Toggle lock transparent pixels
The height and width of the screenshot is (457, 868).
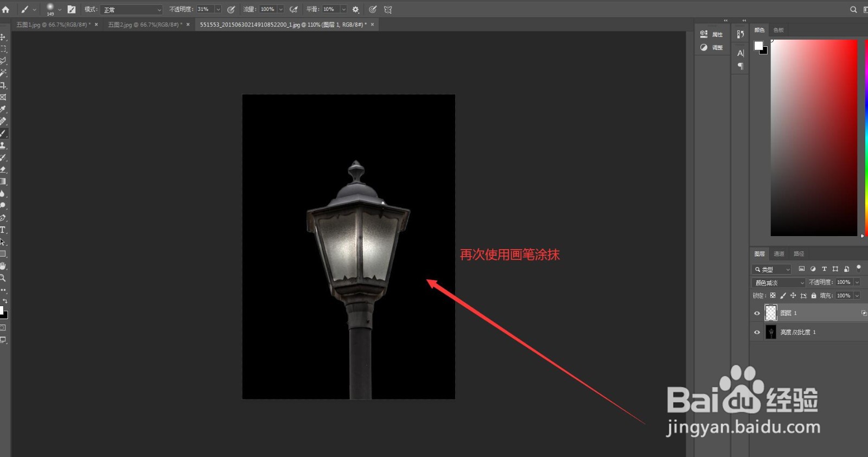pos(773,296)
